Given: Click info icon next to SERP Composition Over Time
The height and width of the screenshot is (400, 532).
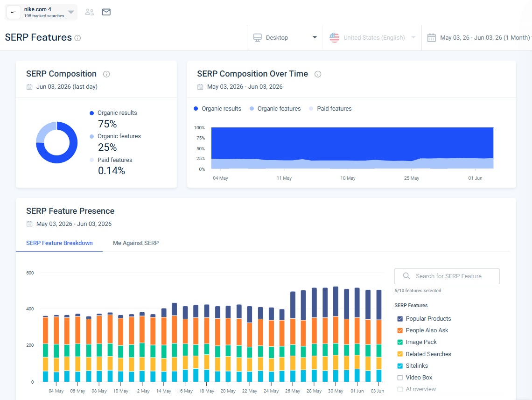Looking at the screenshot, I should [318, 74].
